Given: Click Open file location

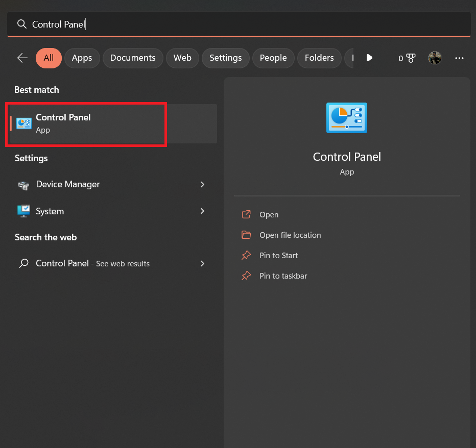Looking at the screenshot, I should click(290, 235).
